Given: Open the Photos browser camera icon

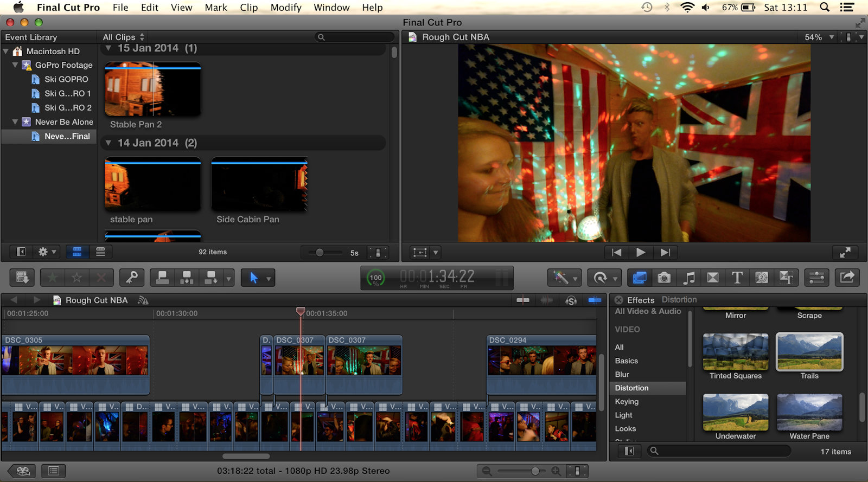Looking at the screenshot, I should click(664, 278).
